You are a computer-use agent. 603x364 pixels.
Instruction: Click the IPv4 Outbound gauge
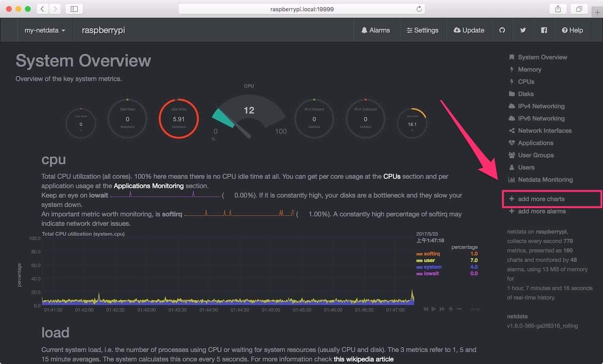click(x=365, y=119)
